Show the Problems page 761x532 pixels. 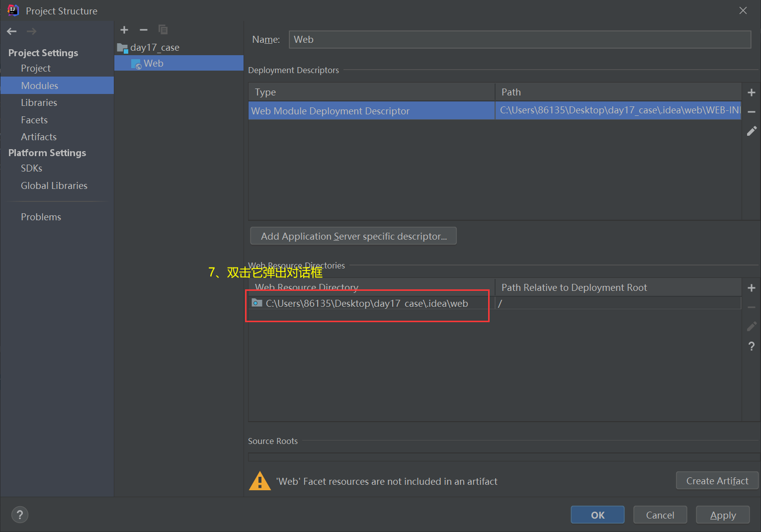click(x=41, y=217)
